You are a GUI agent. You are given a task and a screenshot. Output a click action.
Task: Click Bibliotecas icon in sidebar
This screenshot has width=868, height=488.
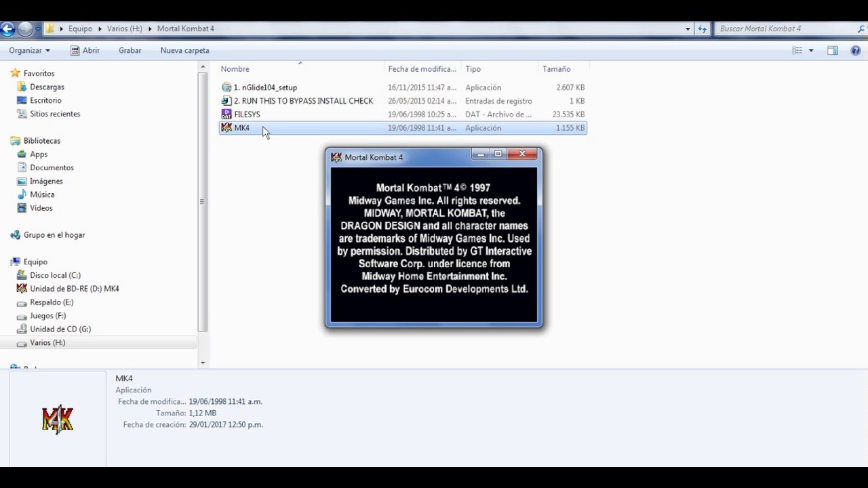pyautogui.click(x=15, y=141)
